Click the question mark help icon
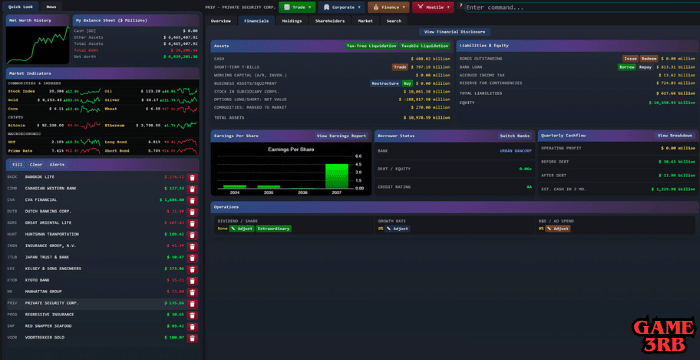The width and height of the screenshot is (700, 360). coord(460,5)
